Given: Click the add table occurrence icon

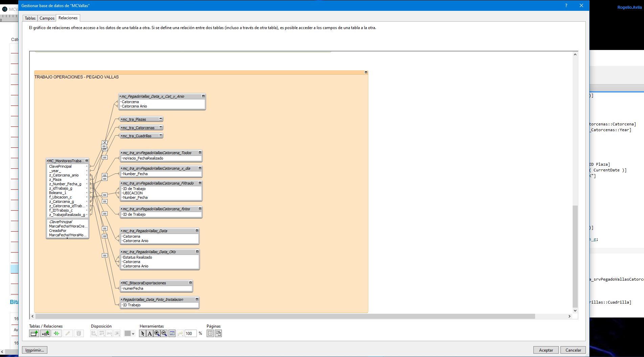Looking at the screenshot, I should tap(34, 333).
